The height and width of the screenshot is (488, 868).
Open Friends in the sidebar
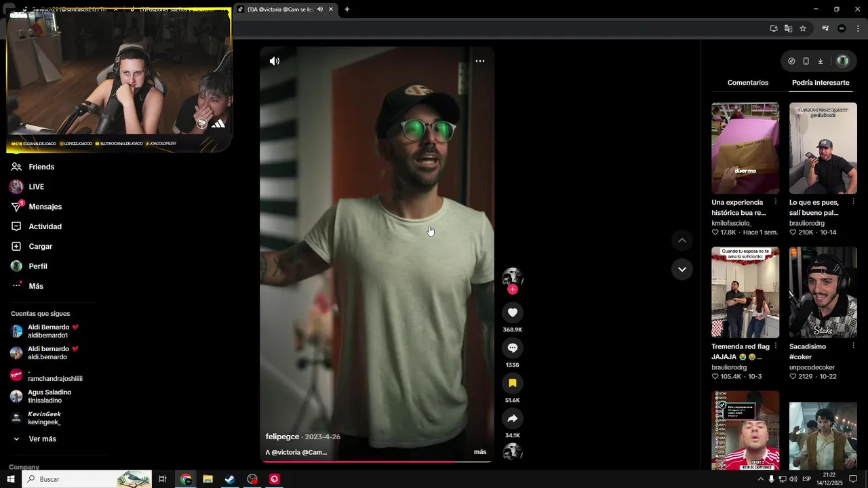41,167
